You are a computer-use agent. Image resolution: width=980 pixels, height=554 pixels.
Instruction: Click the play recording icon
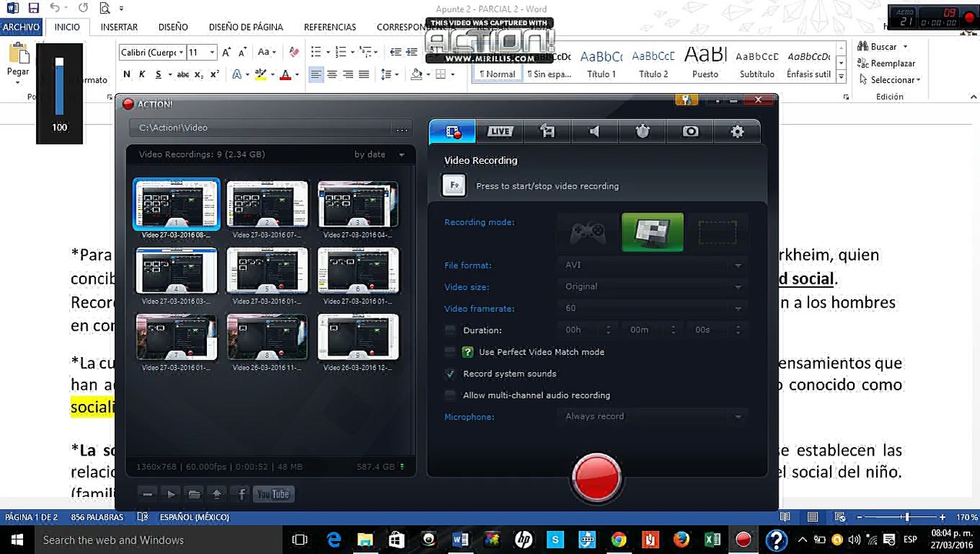[x=172, y=494]
